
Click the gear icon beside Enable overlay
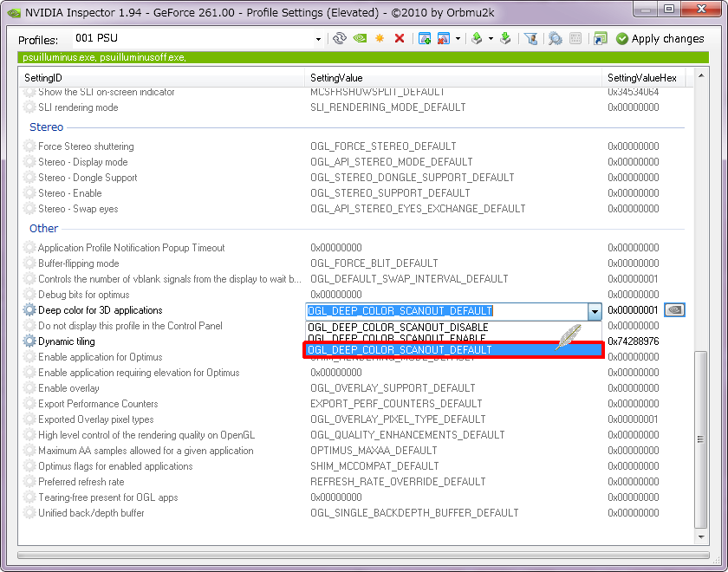(x=29, y=388)
